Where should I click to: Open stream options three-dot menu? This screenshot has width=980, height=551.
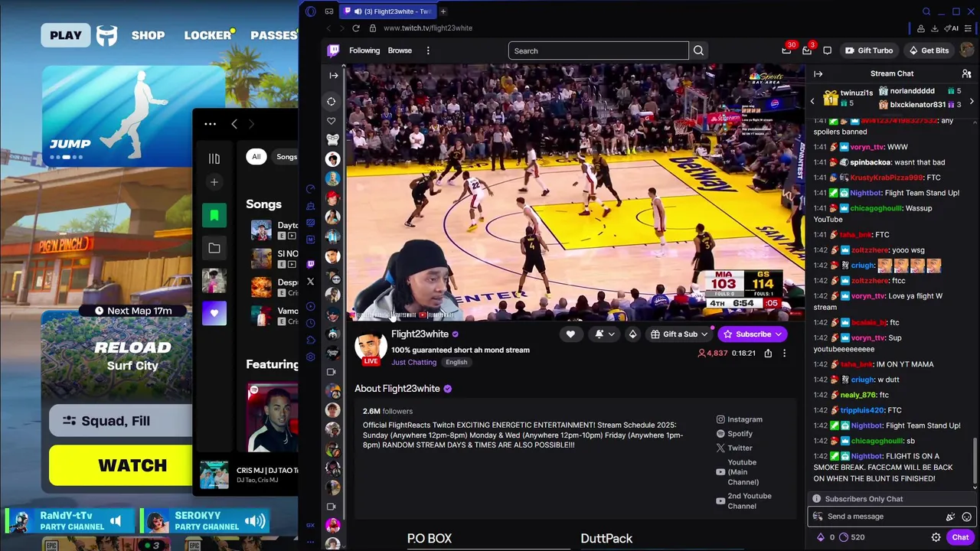tap(784, 353)
